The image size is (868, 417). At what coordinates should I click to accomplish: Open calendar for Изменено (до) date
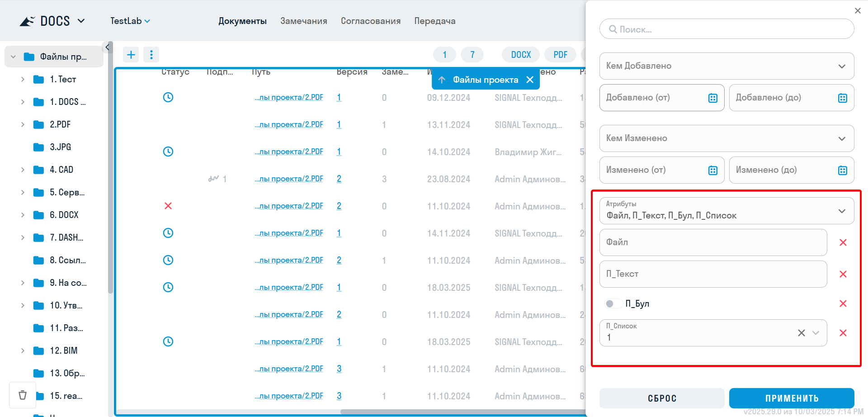[842, 170]
